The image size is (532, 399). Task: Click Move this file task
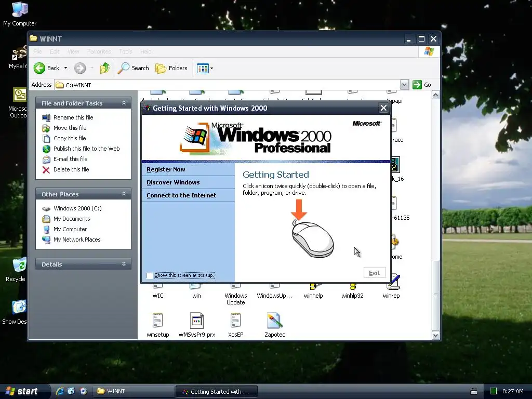tap(70, 128)
